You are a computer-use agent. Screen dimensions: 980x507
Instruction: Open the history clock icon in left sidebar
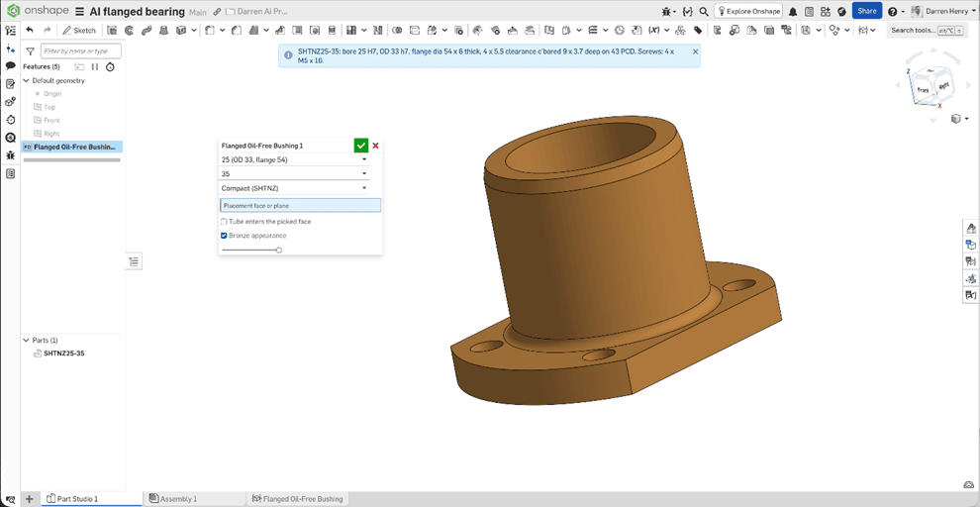10,120
